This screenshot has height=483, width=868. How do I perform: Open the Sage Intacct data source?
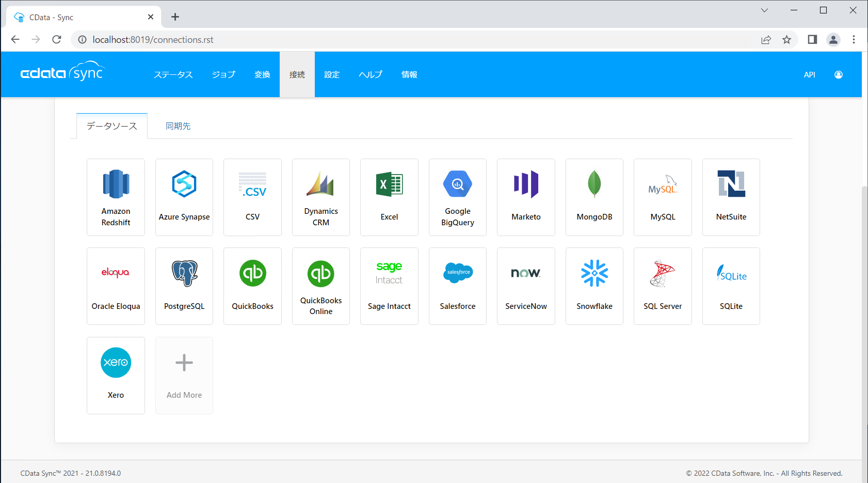pos(389,286)
